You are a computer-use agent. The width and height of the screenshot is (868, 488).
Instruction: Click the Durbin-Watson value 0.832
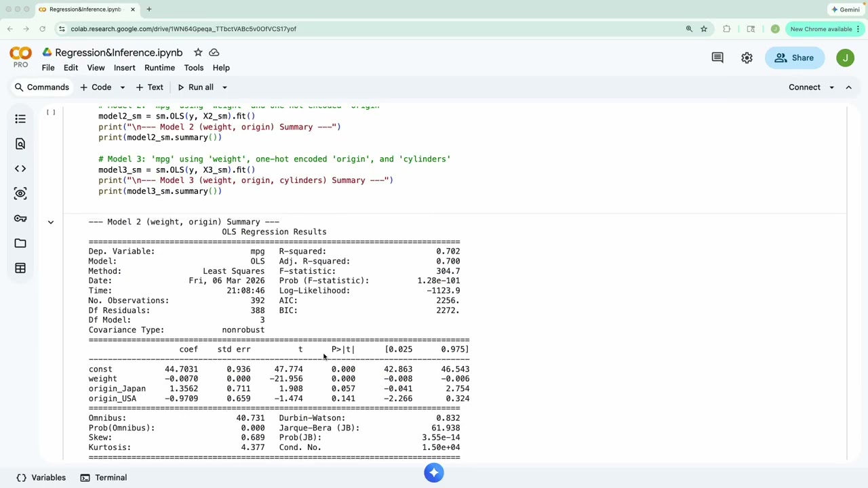[448, 418]
